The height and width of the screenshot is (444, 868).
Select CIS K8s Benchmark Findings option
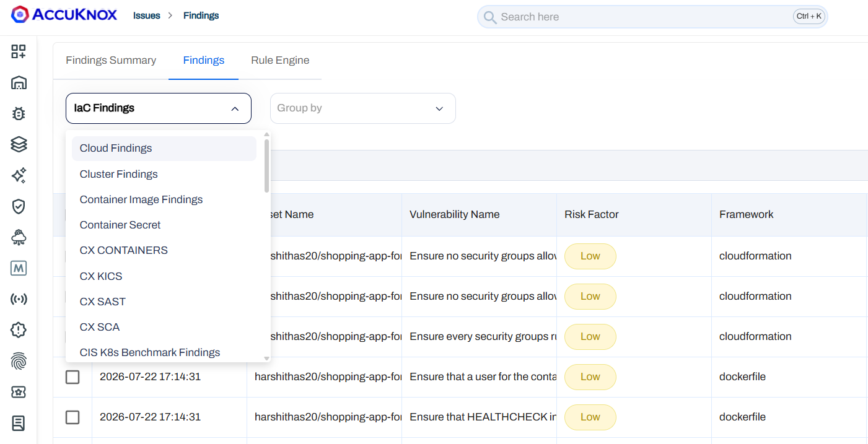(x=164, y=352)
